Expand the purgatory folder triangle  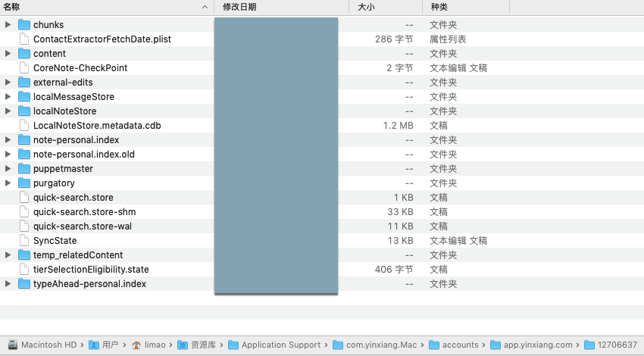click(x=8, y=183)
